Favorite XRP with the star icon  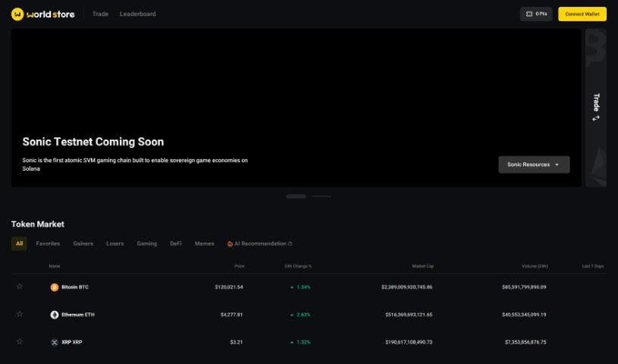[20, 341]
